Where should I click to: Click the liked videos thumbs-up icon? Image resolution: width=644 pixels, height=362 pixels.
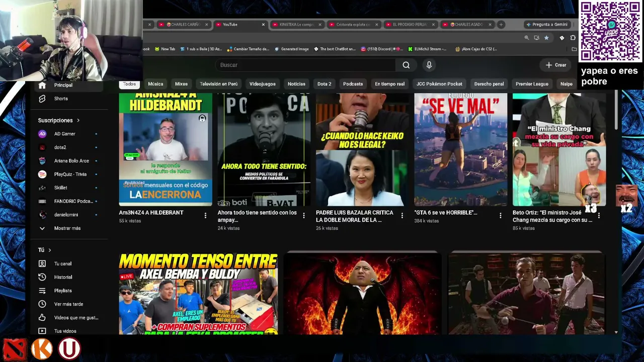tap(42, 318)
